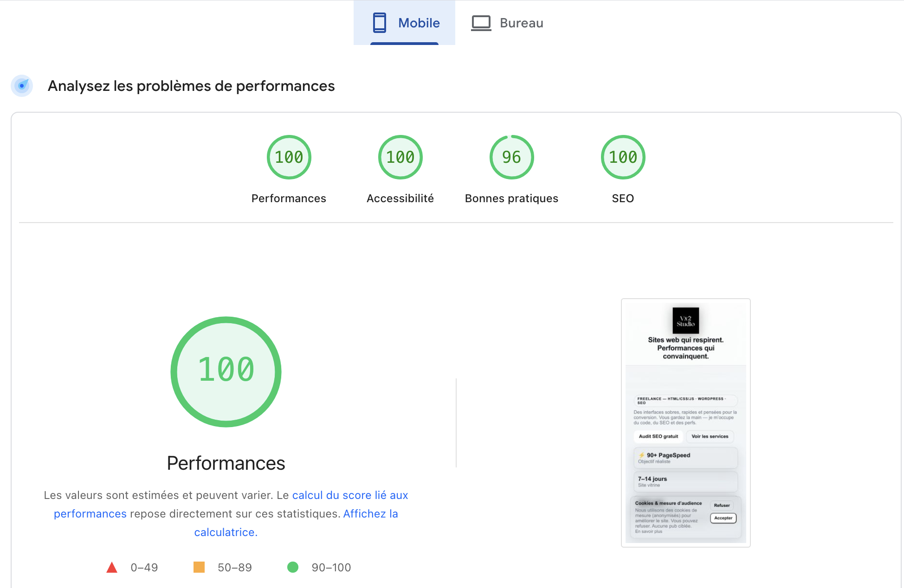Click the Accessibilité 100 score gauge

(400, 157)
